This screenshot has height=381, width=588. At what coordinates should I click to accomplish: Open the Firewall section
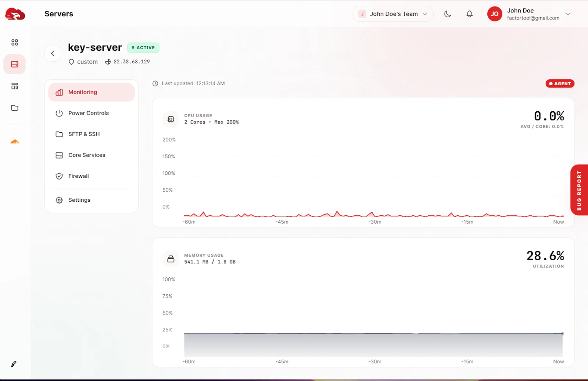[x=92, y=176]
